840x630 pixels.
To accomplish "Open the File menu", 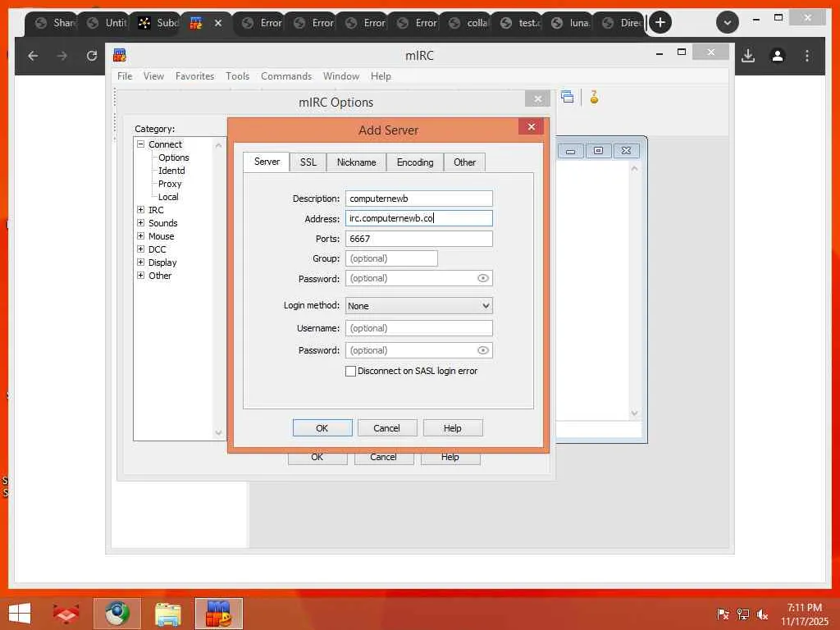I will point(125,76).
